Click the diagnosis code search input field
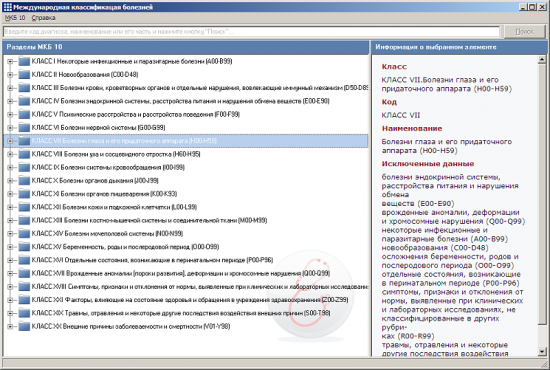550x370 pixels. [251, 32]
